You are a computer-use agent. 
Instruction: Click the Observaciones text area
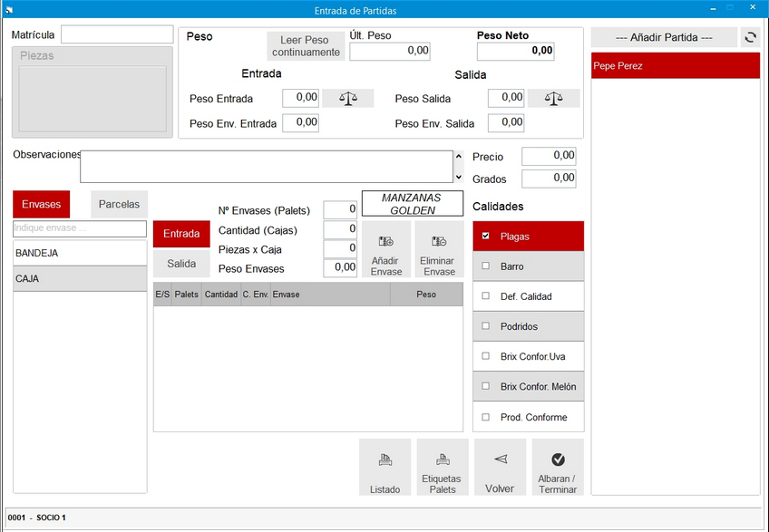pyautogui.click(x=267, y=167)
